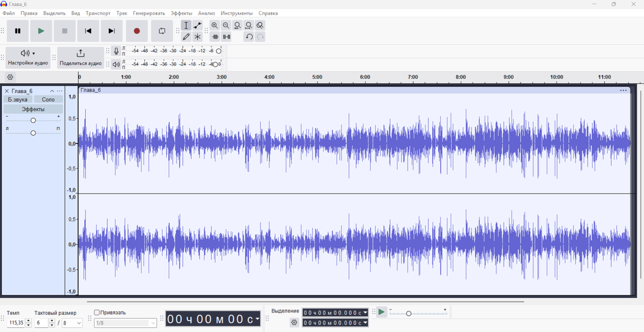Toggle the Loop playback button
The height and width of the screenshot is (332, 644).
tap(162, 31)
